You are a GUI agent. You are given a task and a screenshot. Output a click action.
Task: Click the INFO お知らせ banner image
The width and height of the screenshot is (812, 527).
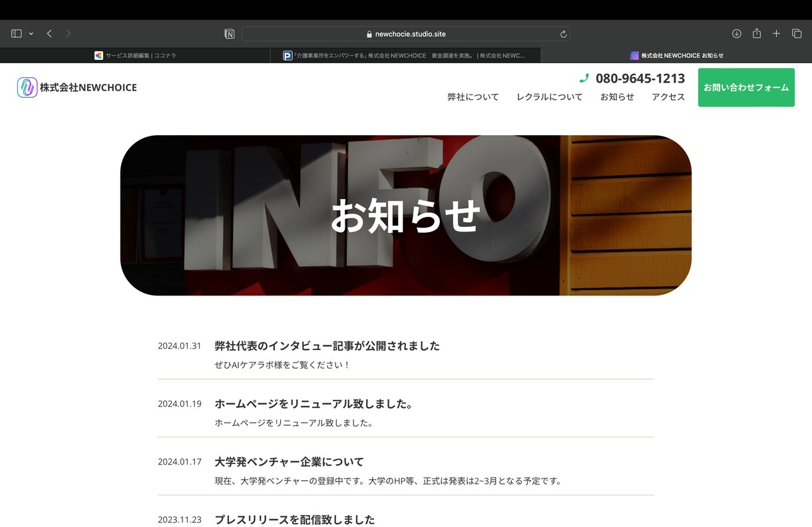point(406,216)
